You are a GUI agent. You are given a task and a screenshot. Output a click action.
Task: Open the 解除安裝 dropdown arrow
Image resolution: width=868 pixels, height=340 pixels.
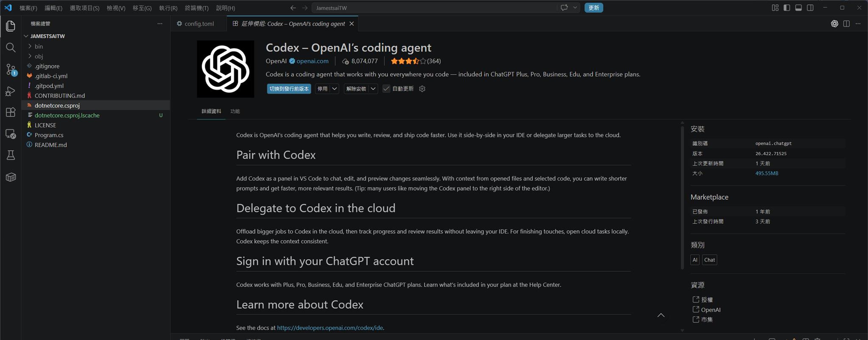(373, 89)
